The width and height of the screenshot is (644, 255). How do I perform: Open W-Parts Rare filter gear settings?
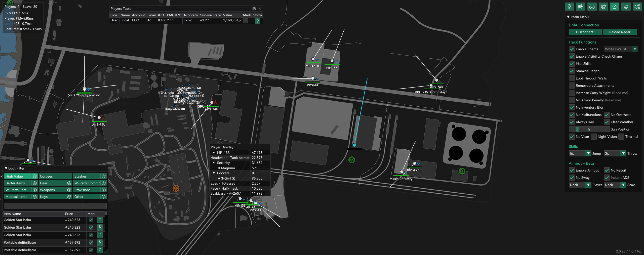tap(35, 190)
